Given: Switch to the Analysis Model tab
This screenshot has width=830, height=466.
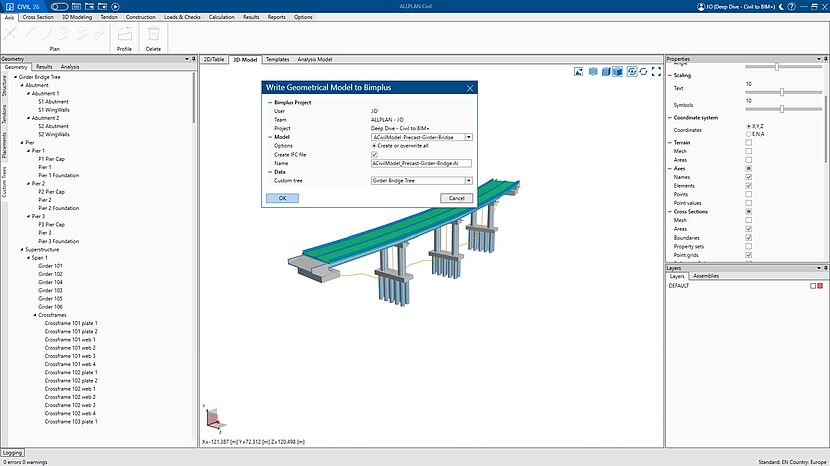Looking at the screenshot, I should point(315,59).
